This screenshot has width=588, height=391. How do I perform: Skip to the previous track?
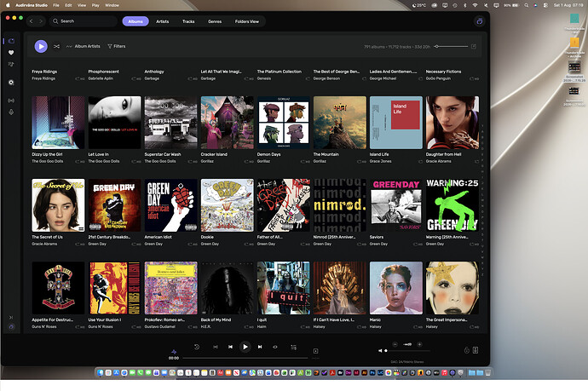[230, 348]
